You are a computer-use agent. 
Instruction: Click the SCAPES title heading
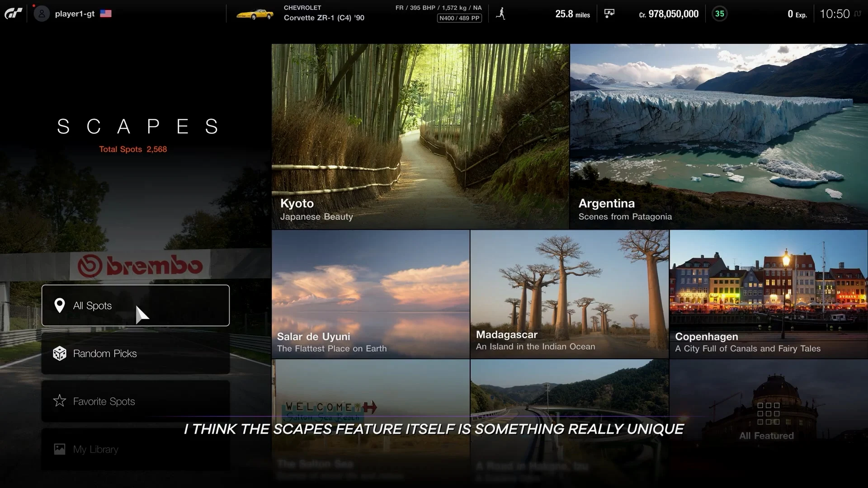coord(138,127)
